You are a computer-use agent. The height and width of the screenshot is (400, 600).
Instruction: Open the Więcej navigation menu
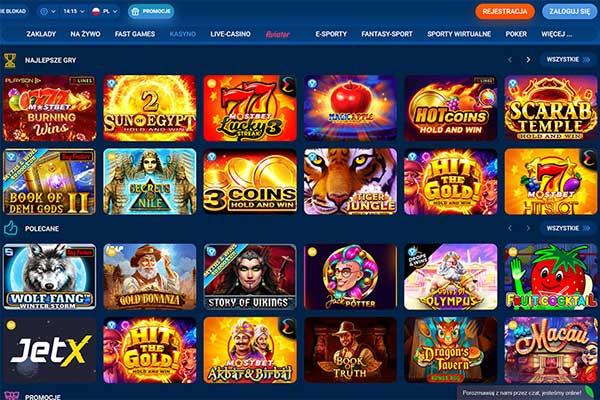(556, 34)
